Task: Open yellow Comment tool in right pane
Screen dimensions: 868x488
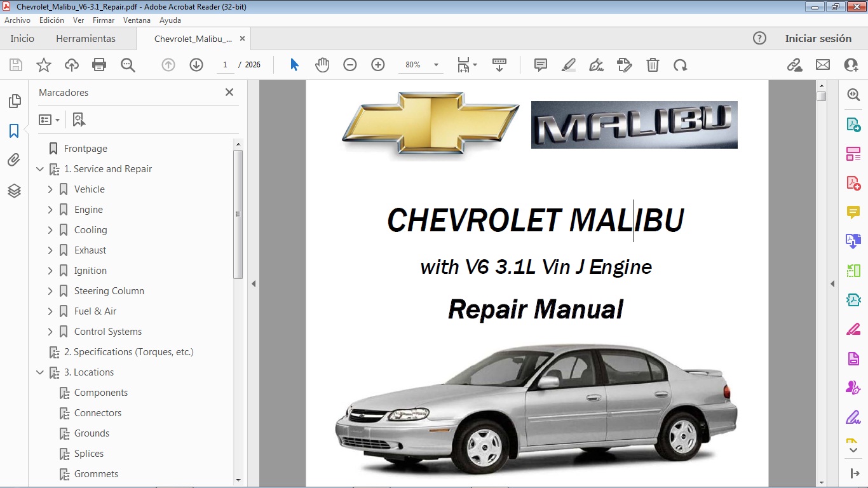Action: tap(853, 212)
